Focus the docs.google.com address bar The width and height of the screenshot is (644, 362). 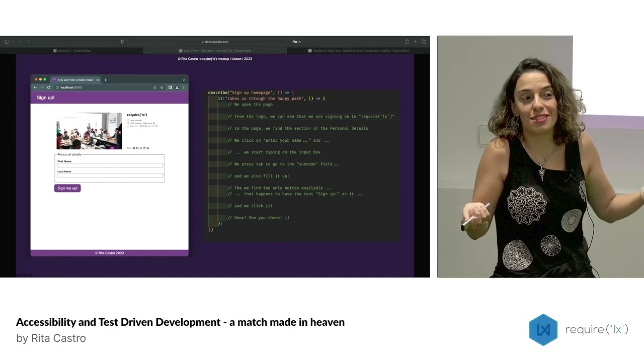(x=215, y=42)
